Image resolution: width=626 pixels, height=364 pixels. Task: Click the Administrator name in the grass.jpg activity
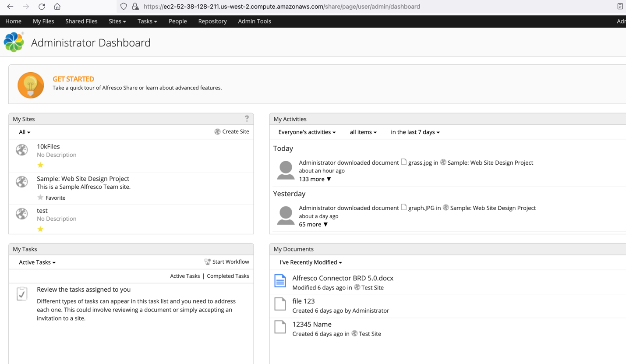[x=317, y=163]
